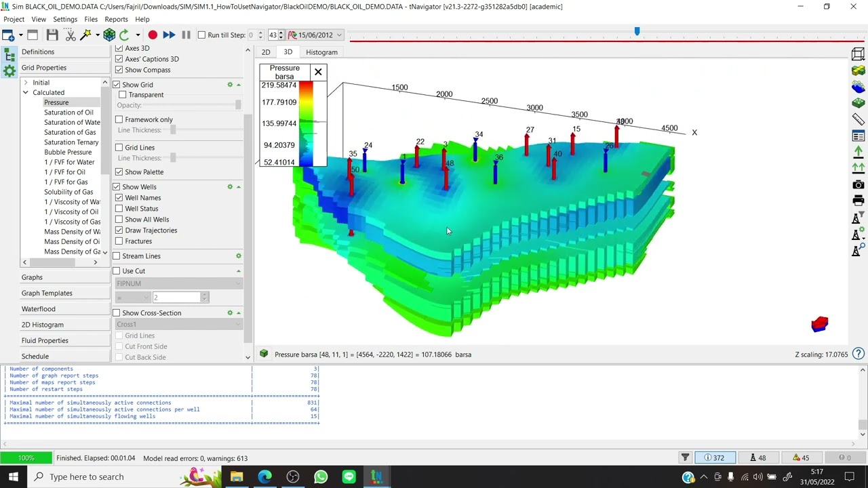Viewport: 868px width, 488px height.
Task: Collapse the Use Cut section arrow
Action: [x=239, y=271]
